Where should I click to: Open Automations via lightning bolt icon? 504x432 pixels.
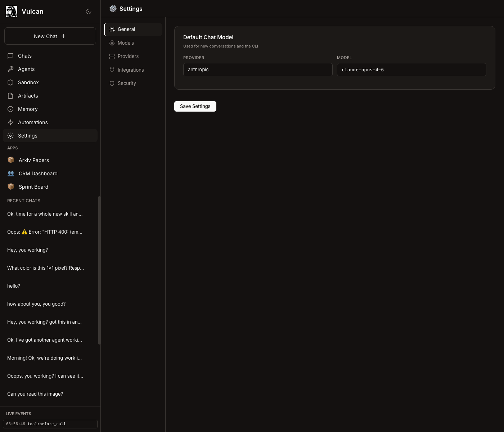tap(10, 122)
